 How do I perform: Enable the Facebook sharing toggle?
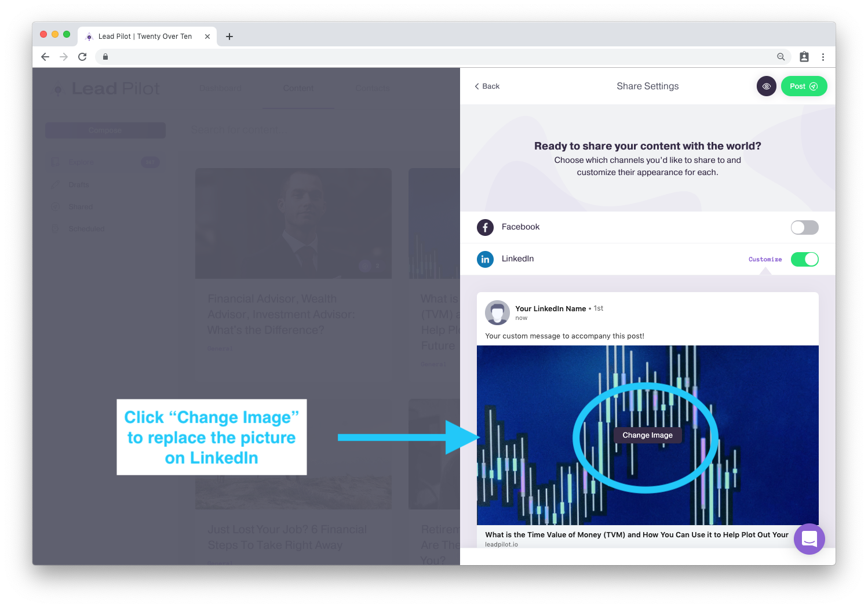pyautogui.click(x=804, y=227)
